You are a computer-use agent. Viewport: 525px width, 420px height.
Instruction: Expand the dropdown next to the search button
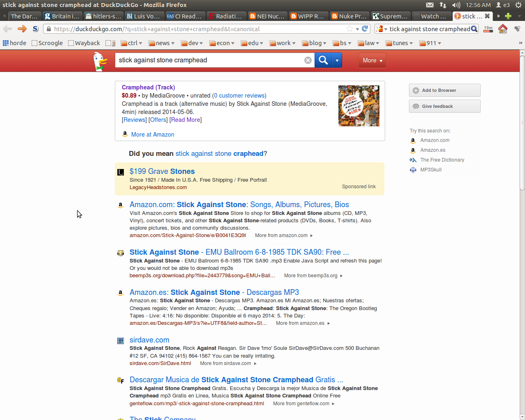tap(337, 60)
